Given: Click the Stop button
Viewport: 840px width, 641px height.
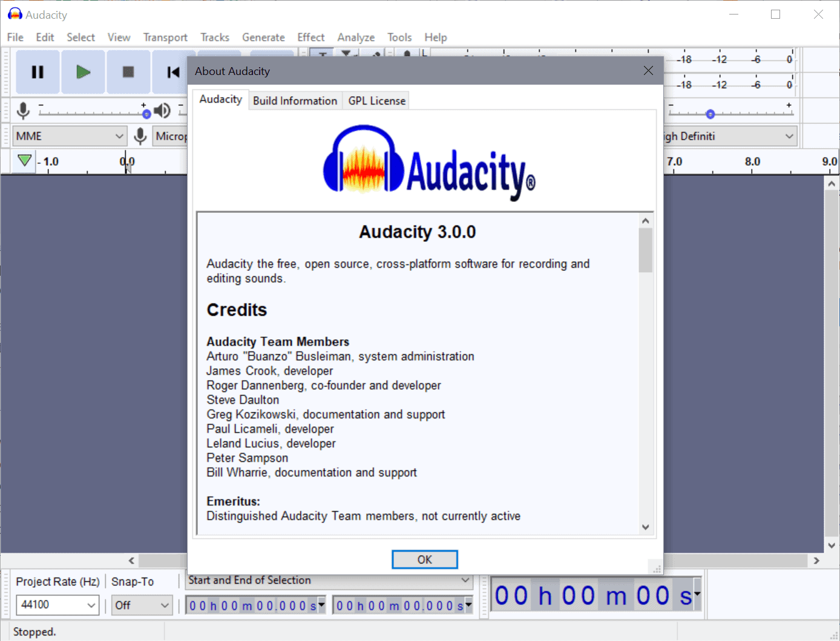Looking at the screenshot, I should [x=128, y=72].
